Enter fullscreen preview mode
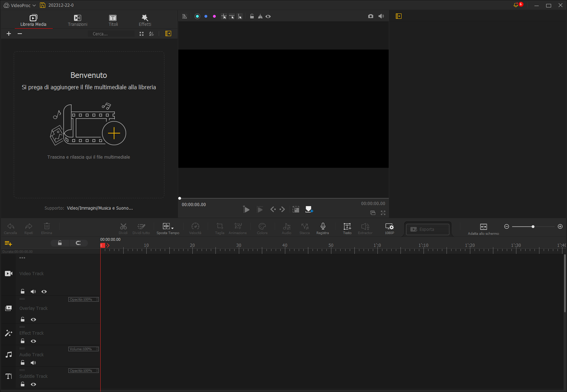567x392 pixels. 383,213
